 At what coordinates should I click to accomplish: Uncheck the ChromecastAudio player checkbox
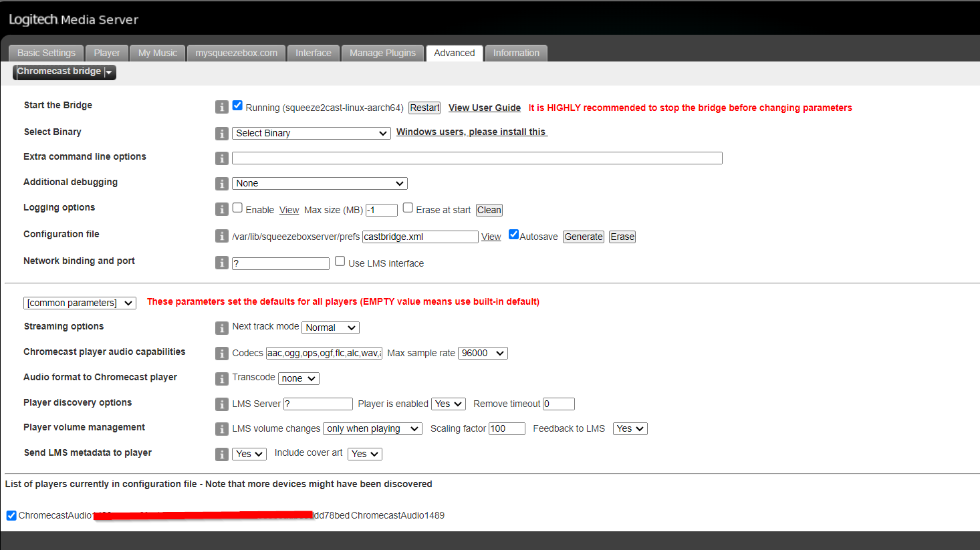click(x=11, y=515)
